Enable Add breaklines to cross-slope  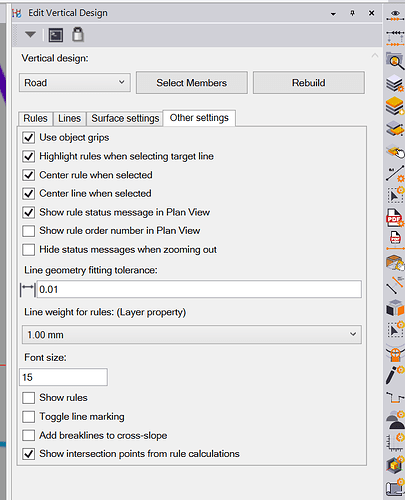point(28,435)
